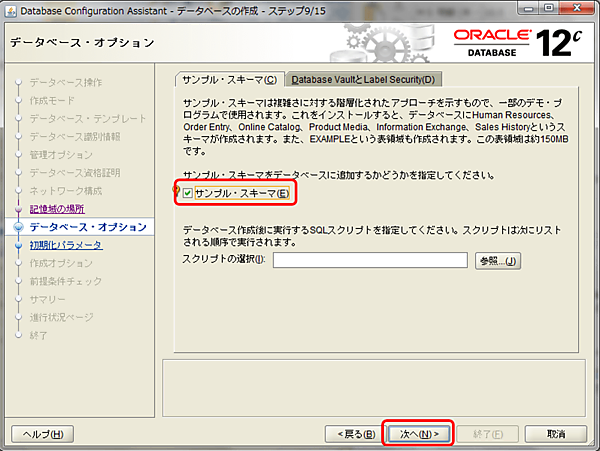The image size is (600, 451).
Task: Click the current step bullet for データベース・オプション
Action: pos(18,227)
